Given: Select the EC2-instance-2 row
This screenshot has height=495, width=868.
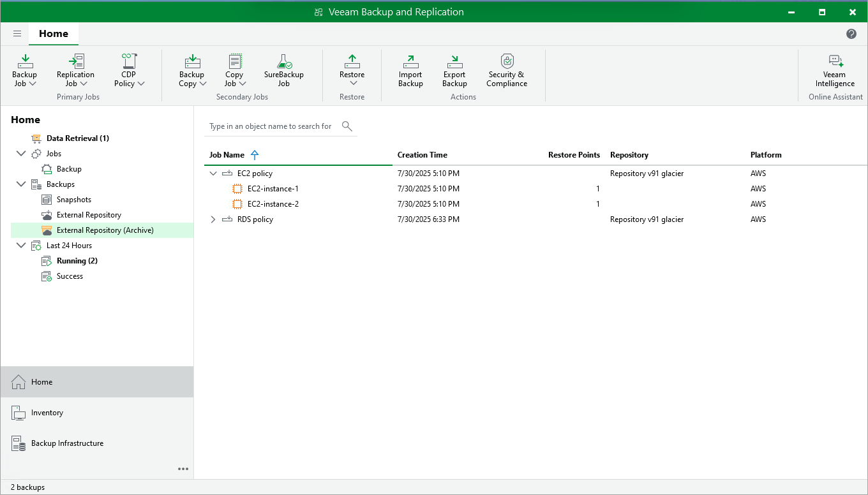Looking at the screenshot, I should pos(535,204).
